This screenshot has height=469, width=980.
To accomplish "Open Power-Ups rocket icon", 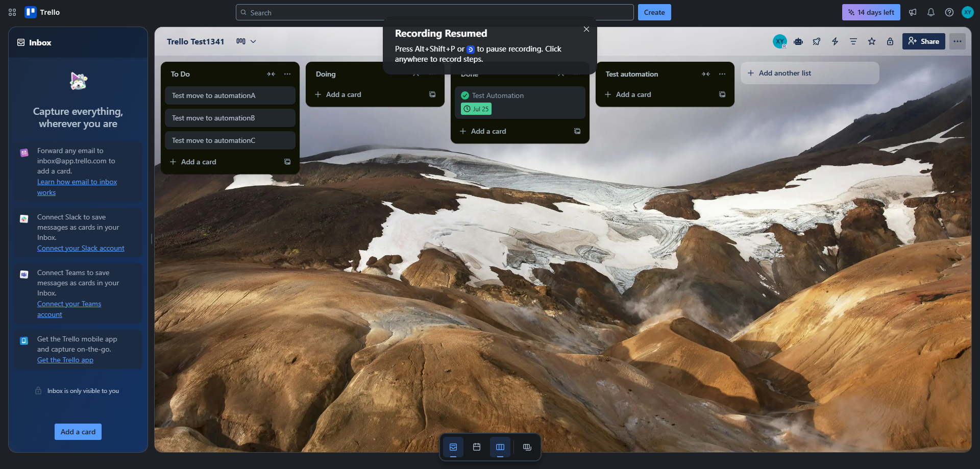I will pos(817,41).
